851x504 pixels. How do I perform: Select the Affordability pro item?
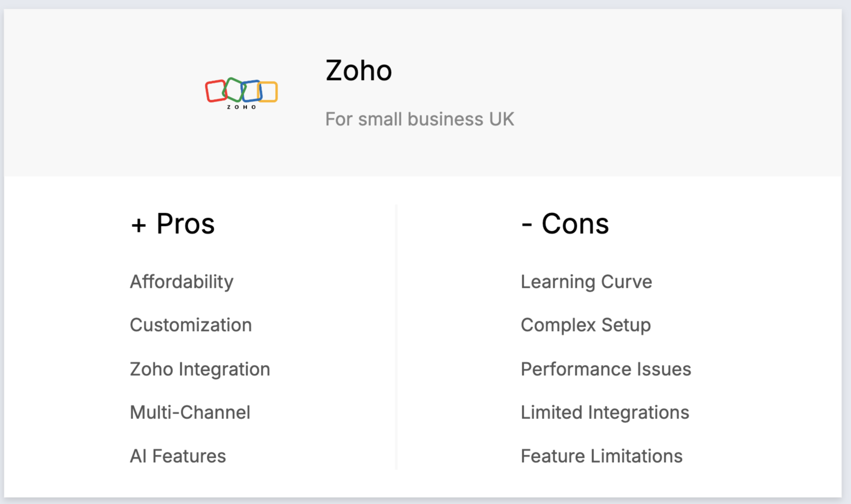(182, 282)
